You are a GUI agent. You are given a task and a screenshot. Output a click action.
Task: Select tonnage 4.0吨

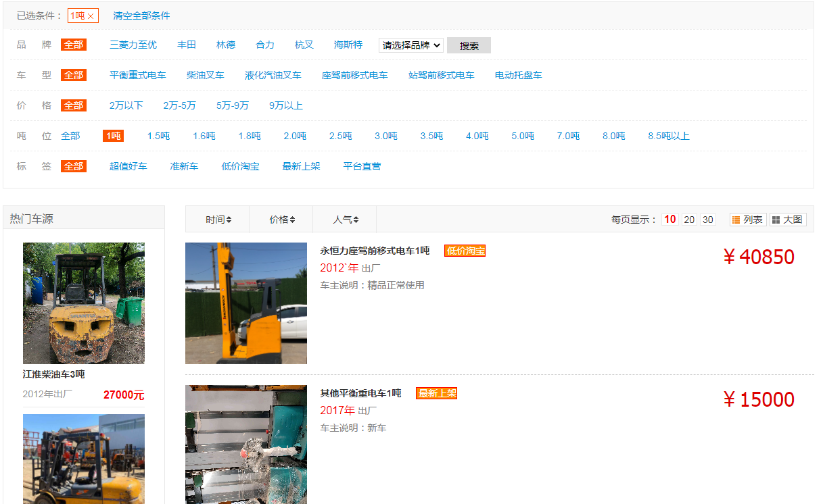pos(477,136)
